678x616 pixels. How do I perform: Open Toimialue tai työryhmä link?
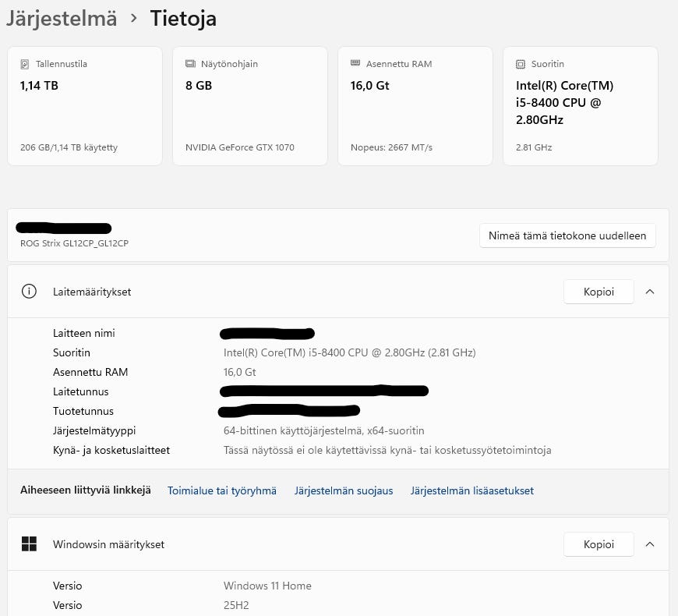(x=222, y=490)
